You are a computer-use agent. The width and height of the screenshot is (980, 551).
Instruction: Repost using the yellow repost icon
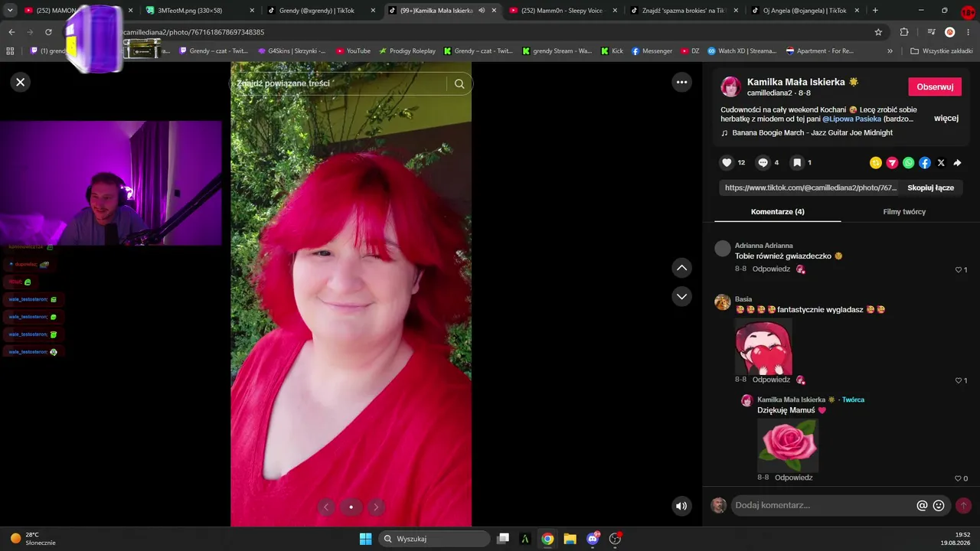point(876,162)
